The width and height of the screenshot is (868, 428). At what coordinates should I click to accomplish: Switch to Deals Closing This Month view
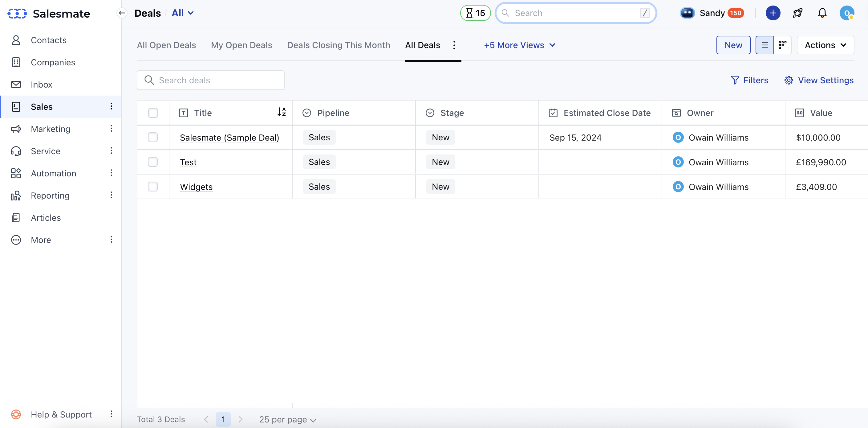tap(338, 45)
